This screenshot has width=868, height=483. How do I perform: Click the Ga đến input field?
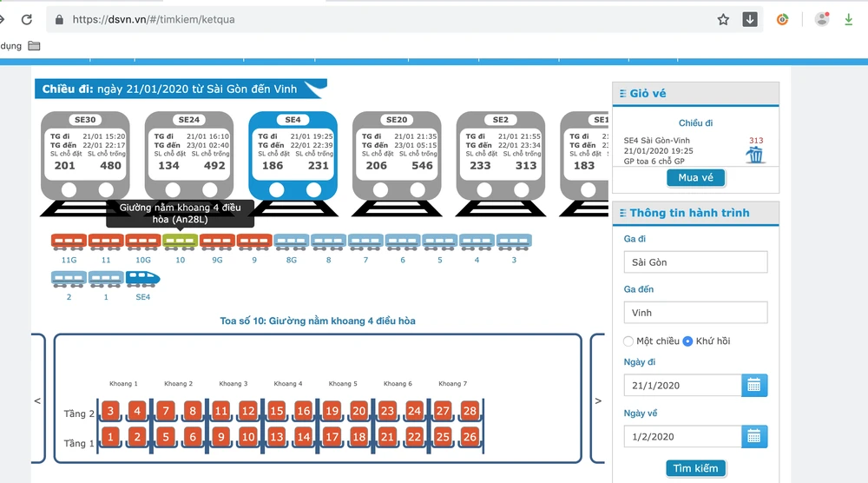[695, 313]
